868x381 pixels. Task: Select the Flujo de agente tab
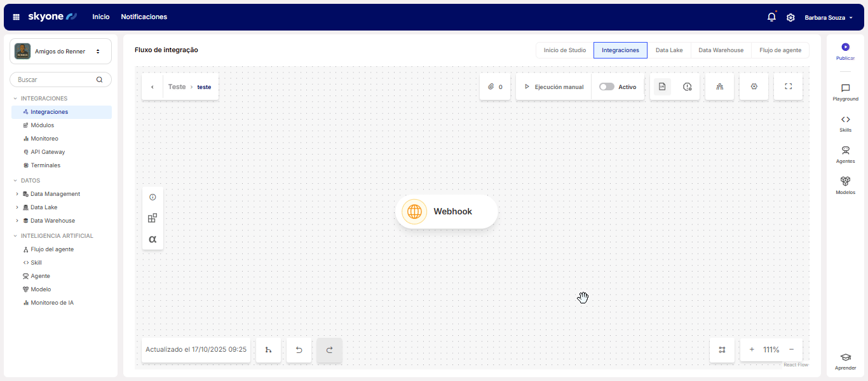pyautogui.click(x=780, y=50)
